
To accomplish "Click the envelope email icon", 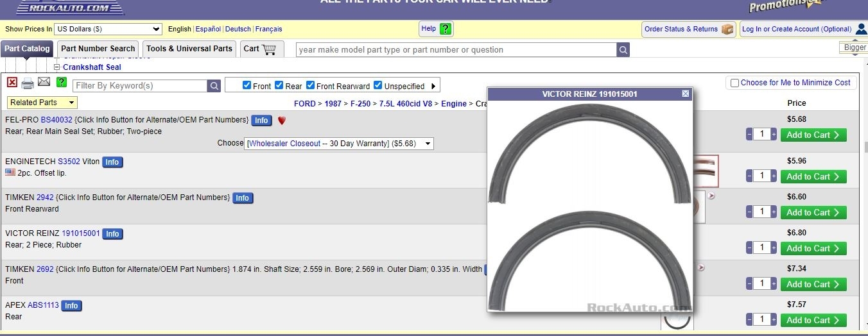I will point(44,81).
